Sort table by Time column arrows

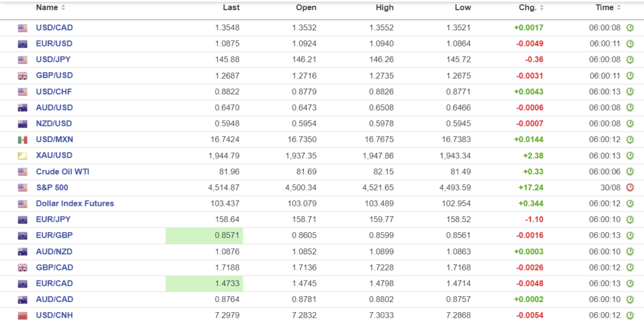coord(619,8)
